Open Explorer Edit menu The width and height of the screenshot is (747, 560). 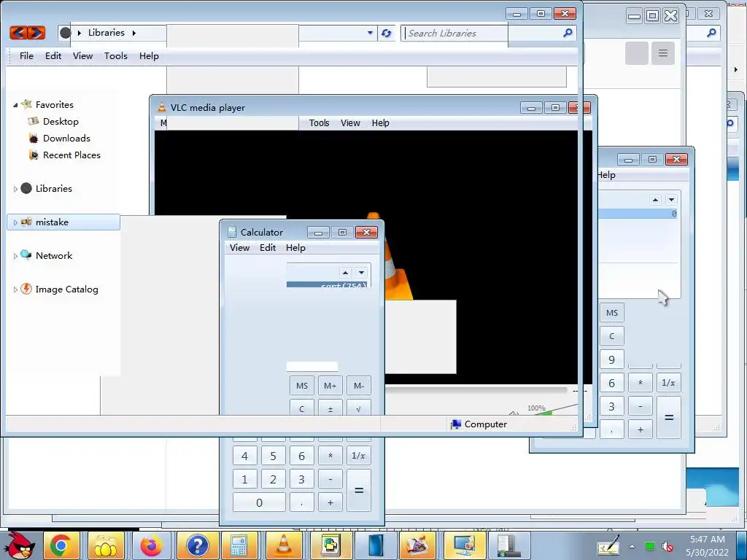(53, 56)
